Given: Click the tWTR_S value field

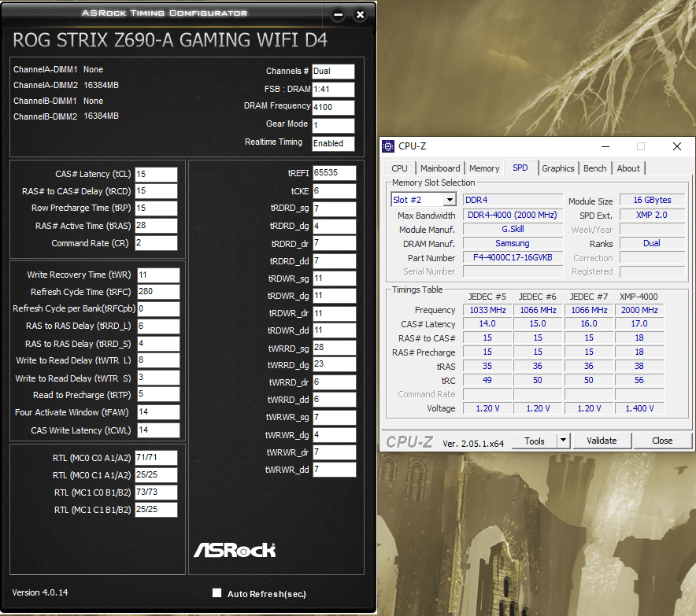Looking at the screenshot, I should pyautogui.click(x=158, y=378).
